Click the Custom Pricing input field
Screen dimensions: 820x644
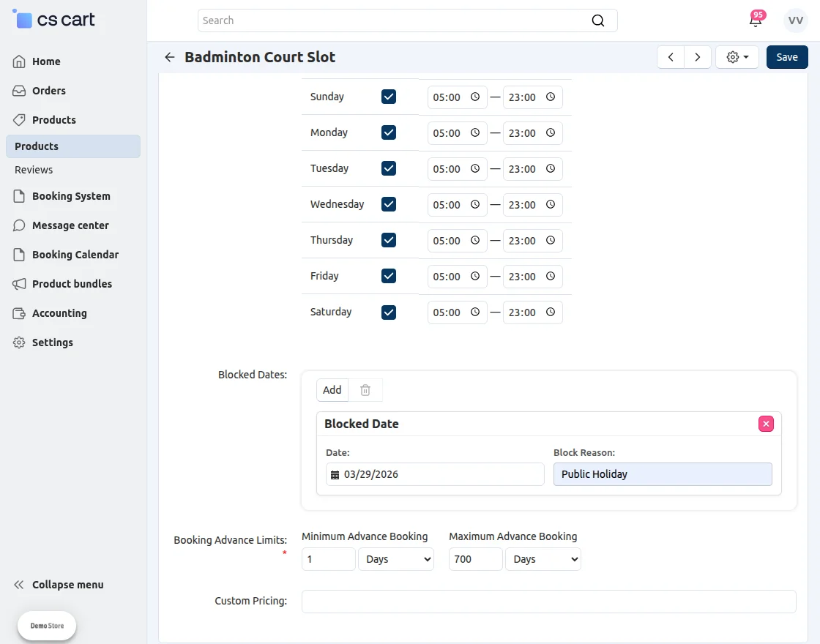point(548,602)
